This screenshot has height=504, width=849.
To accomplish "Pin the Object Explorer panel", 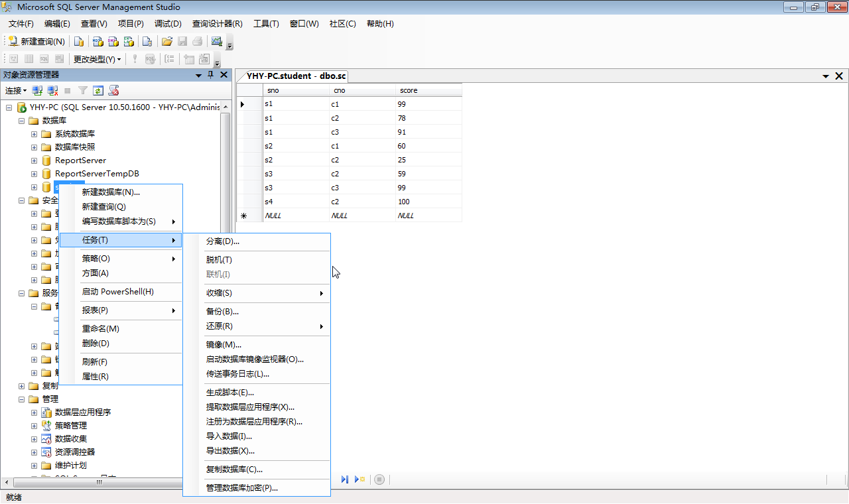I will pos(211,75).
